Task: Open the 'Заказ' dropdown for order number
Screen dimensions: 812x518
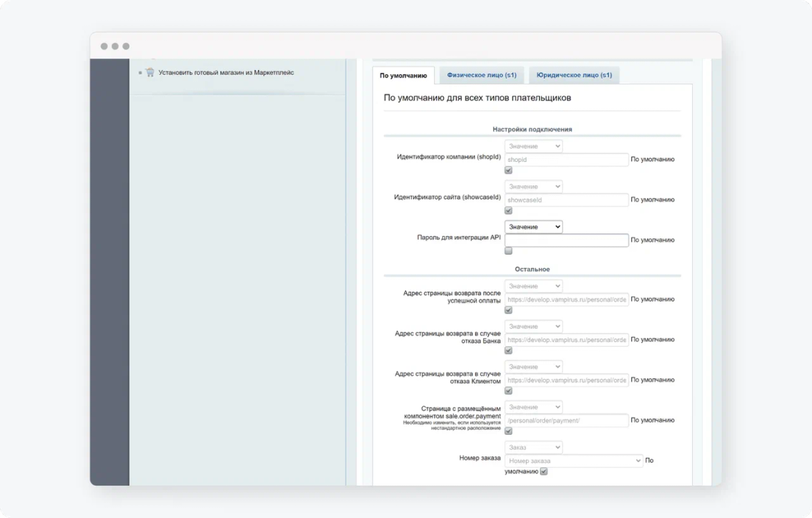Action: pos(533,447)
